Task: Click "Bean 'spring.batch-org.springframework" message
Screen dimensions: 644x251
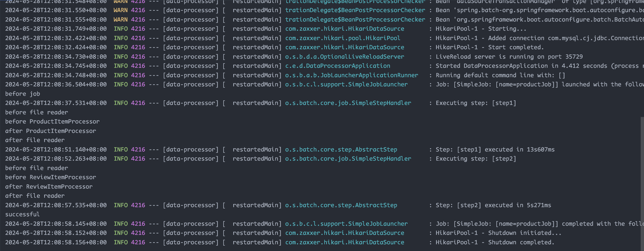Action: [540, 10]
